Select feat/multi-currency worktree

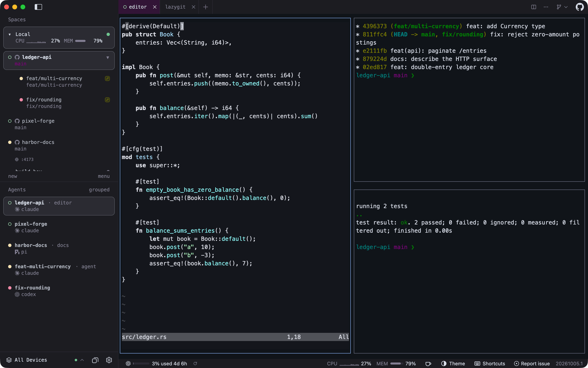59,82
